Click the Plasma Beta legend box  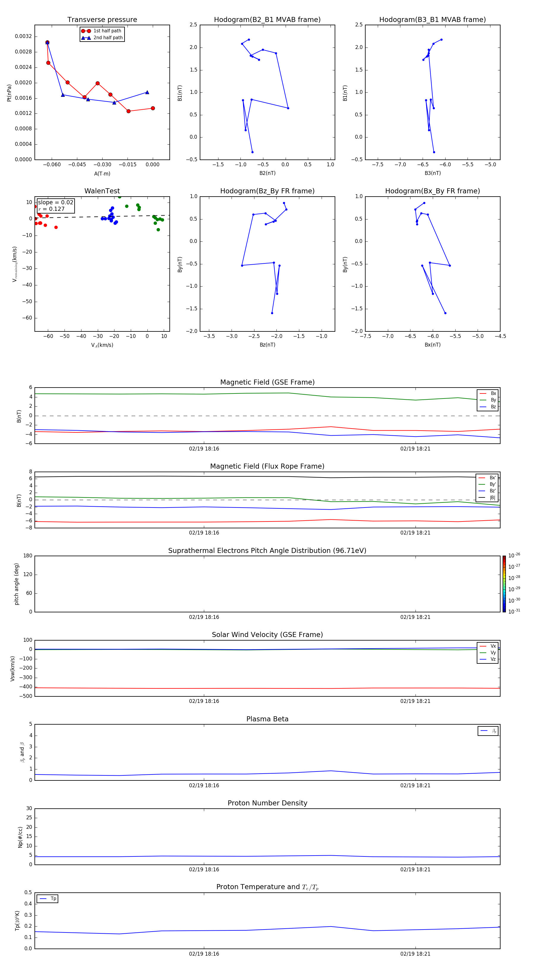(488, 731)
